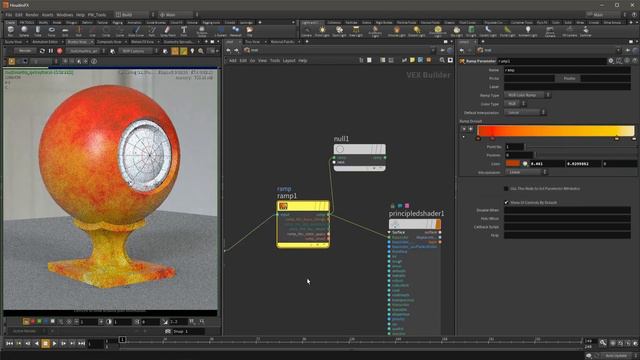Open the network editor Tools menu

point(275,60)
